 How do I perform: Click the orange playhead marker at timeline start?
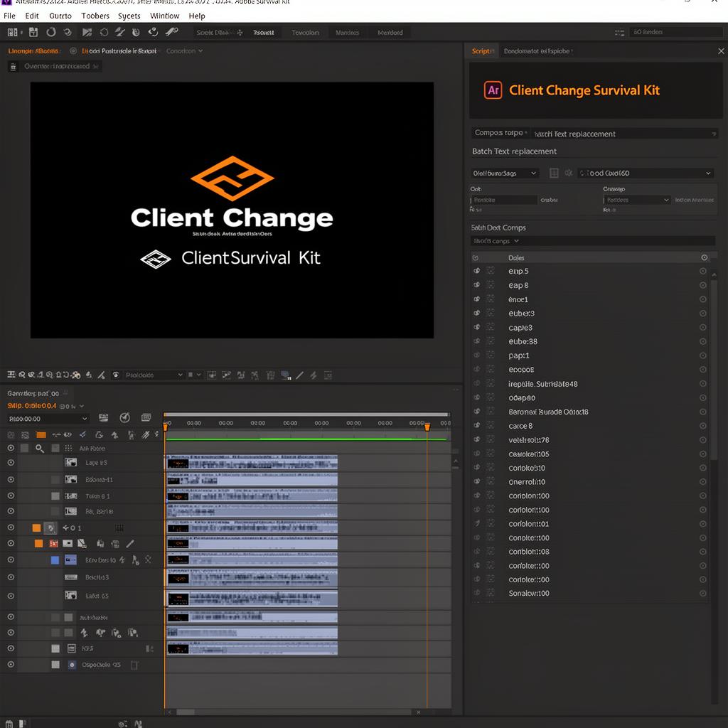coord(165,427)
